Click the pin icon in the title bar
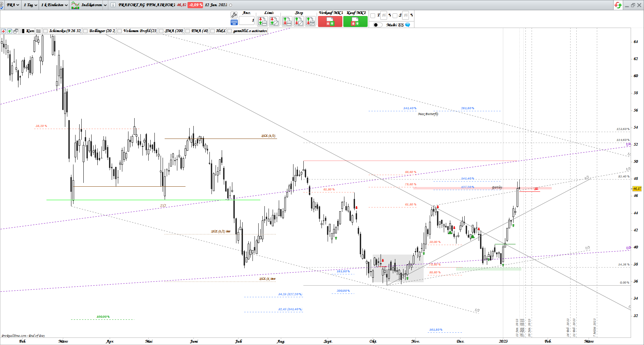Image resolution: width=644 pixels, height=345 pixels. 1,5
